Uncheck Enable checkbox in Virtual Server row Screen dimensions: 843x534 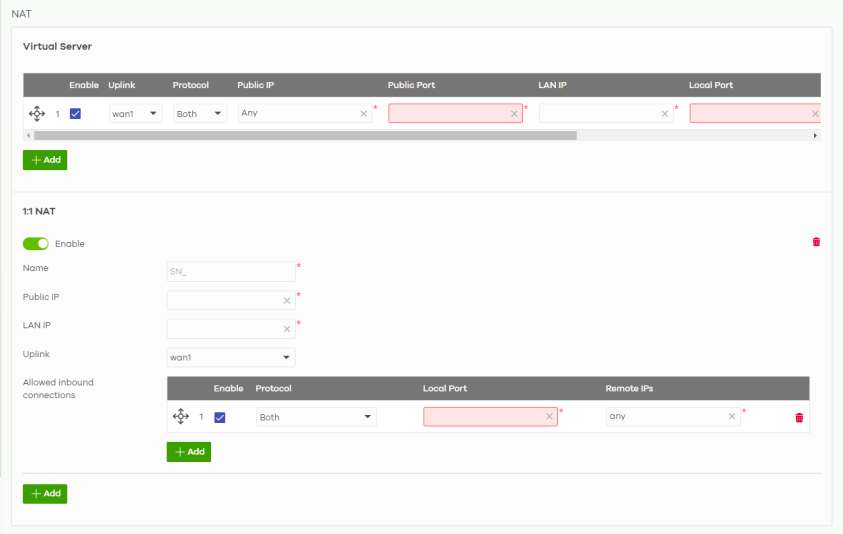[76, 114]
